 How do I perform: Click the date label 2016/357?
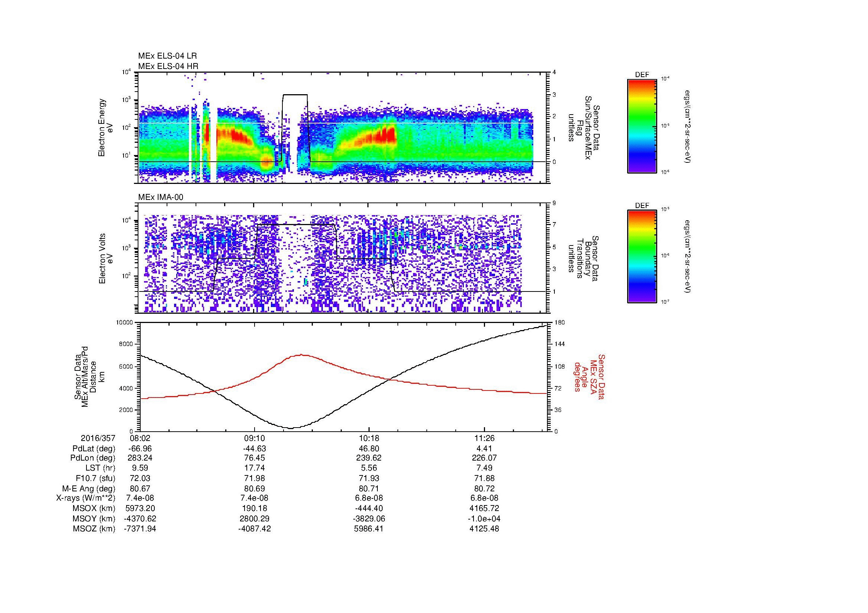98,438
